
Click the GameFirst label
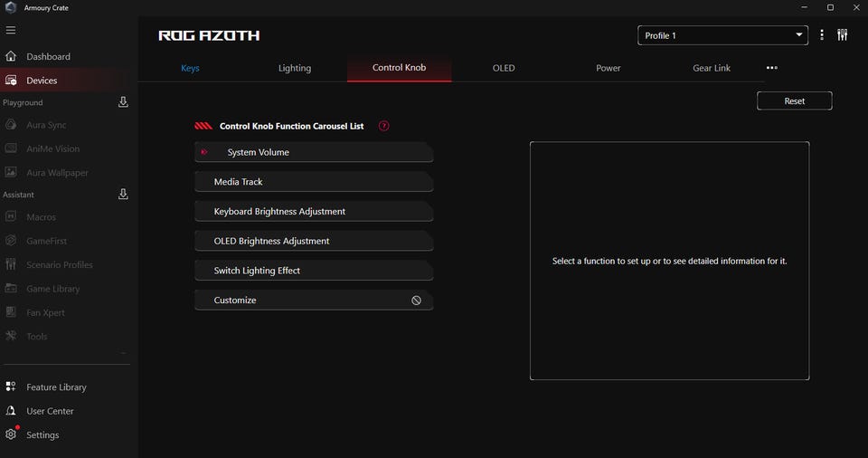pos(46,241)
